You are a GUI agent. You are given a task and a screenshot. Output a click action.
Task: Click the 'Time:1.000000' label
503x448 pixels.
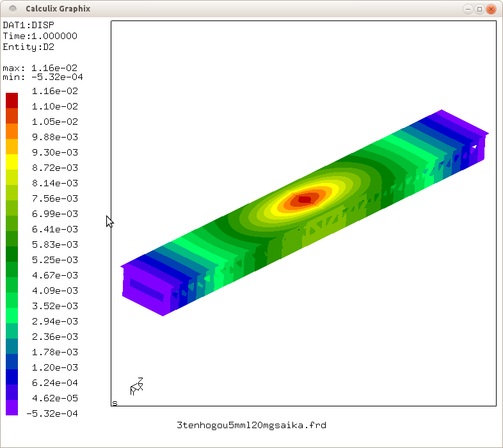pyautogui.click(x=40, y=36)
